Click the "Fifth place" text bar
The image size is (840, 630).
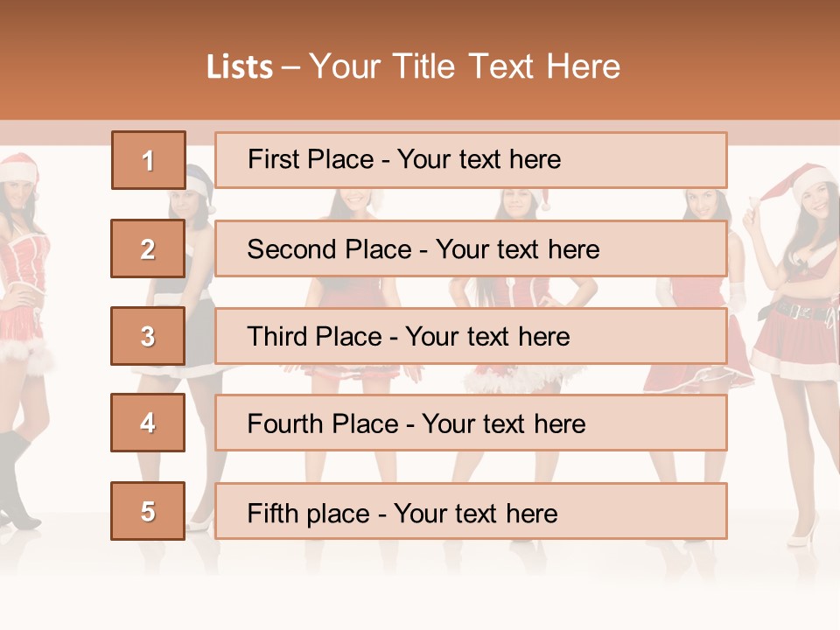coord(471,511)
